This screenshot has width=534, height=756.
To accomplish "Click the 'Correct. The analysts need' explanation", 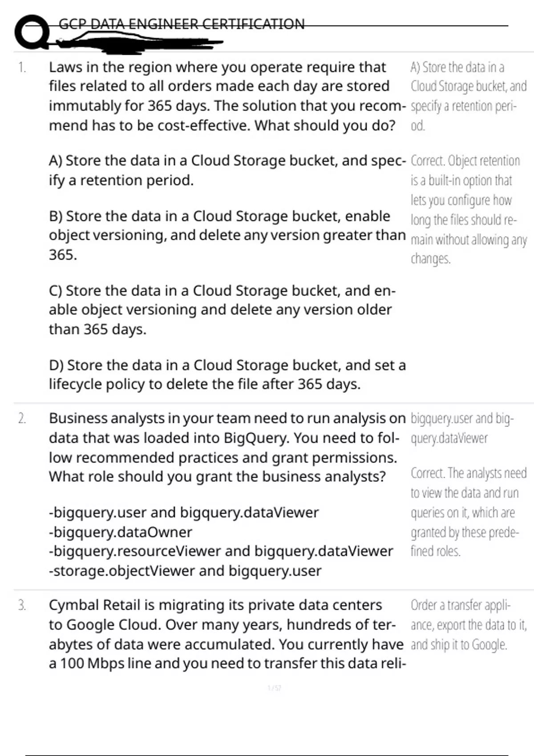I will coord(468,512).
